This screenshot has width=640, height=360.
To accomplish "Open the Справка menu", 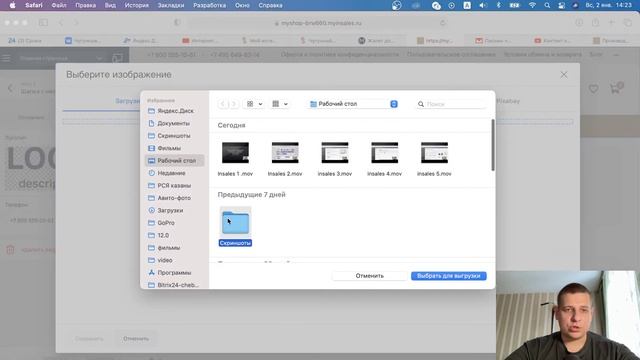I will coord(271,5).
